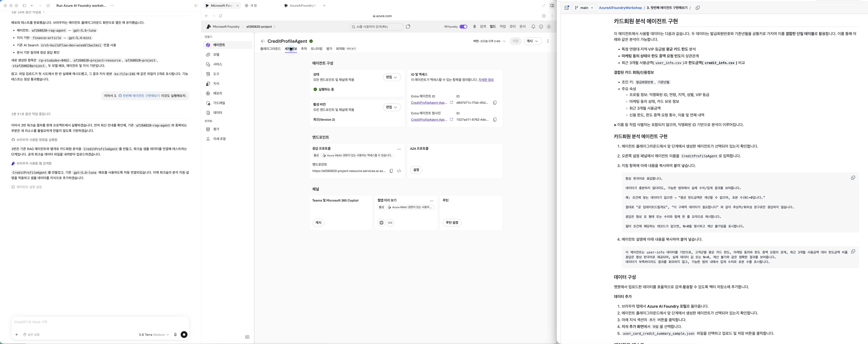Stop the running ChatGPT task
This screenshot has width=868, height=344.
click(184, 335)
